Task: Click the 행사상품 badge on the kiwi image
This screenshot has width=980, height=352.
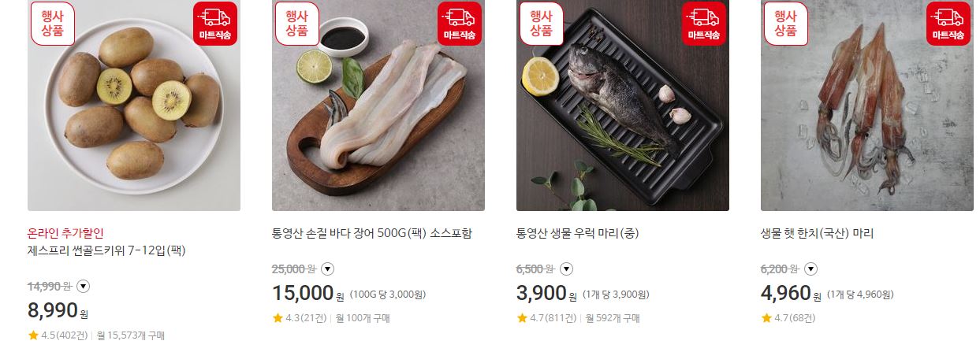Action: (53, 24)
